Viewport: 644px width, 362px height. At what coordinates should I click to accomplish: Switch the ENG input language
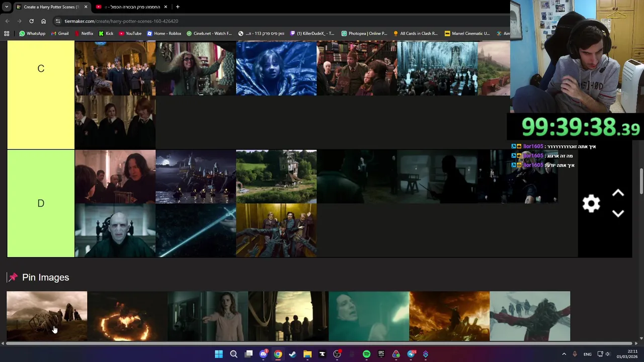[x=587, y=354]
